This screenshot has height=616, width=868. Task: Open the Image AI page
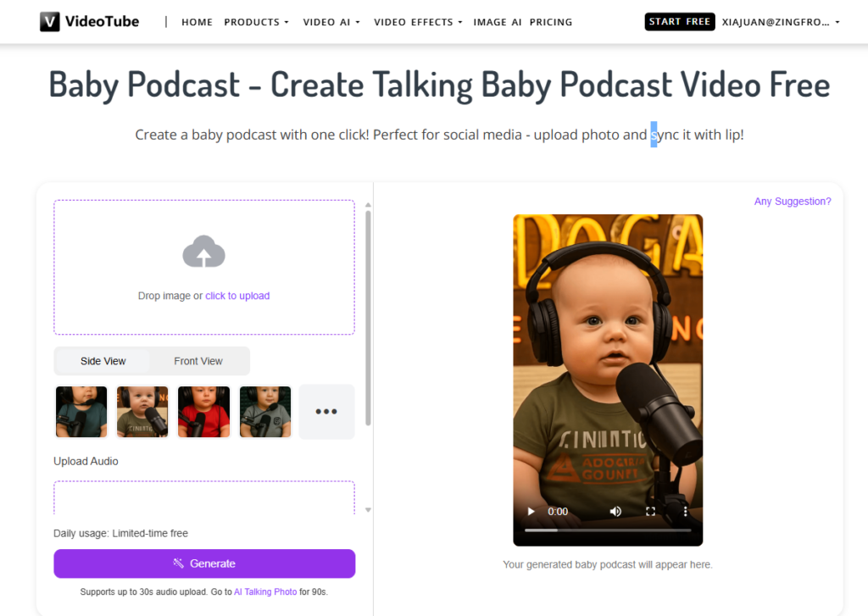pyautogui.click(x=497, y=22)
